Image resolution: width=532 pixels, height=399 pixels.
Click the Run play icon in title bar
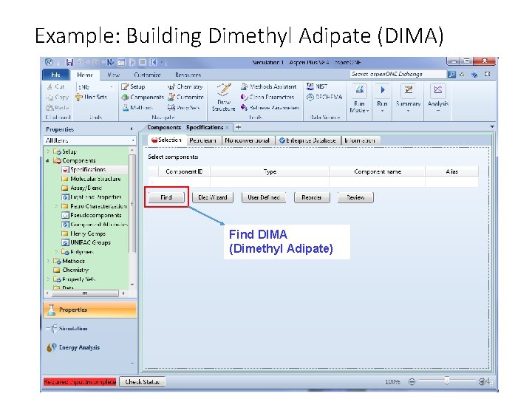point(133,62)
